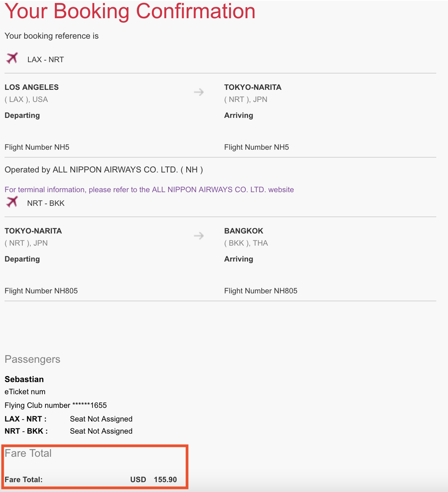Click the Operated by All Nippon Airways line
This screenshot has width=448, height=492.
[104, 170]
